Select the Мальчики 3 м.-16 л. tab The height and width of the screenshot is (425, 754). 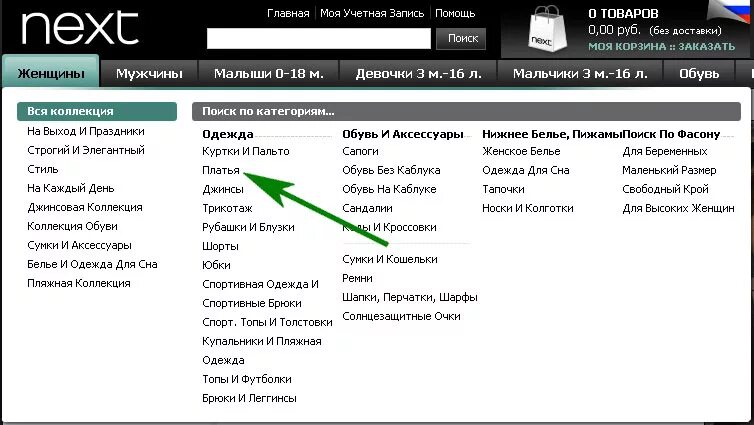[x=580, y=74]
